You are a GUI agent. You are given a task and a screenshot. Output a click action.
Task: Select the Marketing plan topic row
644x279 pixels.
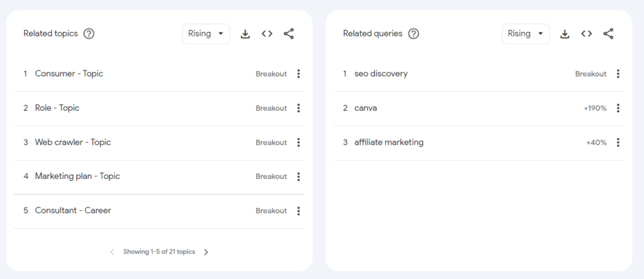click(x=77, y=176)
